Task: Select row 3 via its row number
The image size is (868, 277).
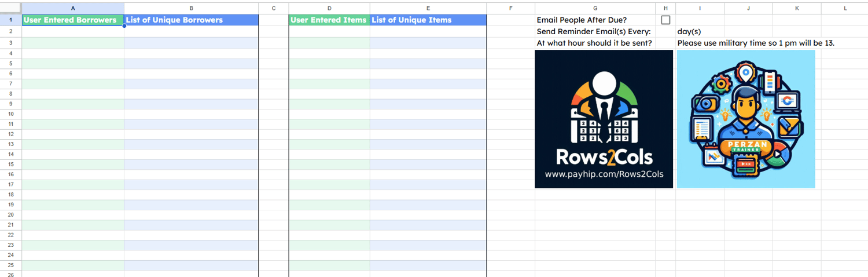Action: (11, 43)
